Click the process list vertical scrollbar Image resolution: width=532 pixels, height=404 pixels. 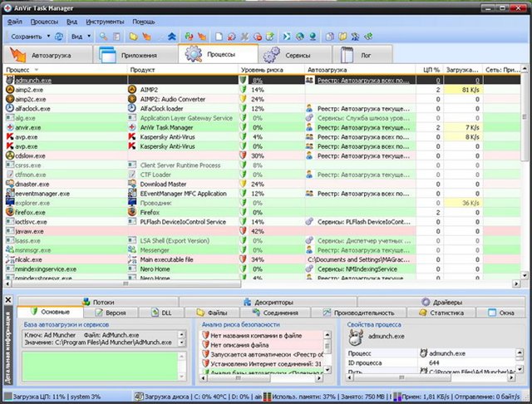coord(524,166)
